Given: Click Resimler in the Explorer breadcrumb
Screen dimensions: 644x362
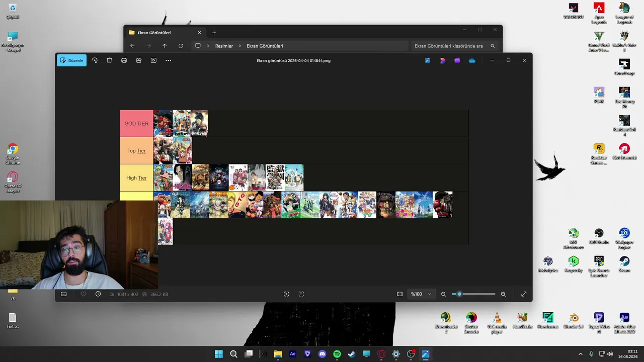Looking at the screenshot, I should tap(224, 46).
